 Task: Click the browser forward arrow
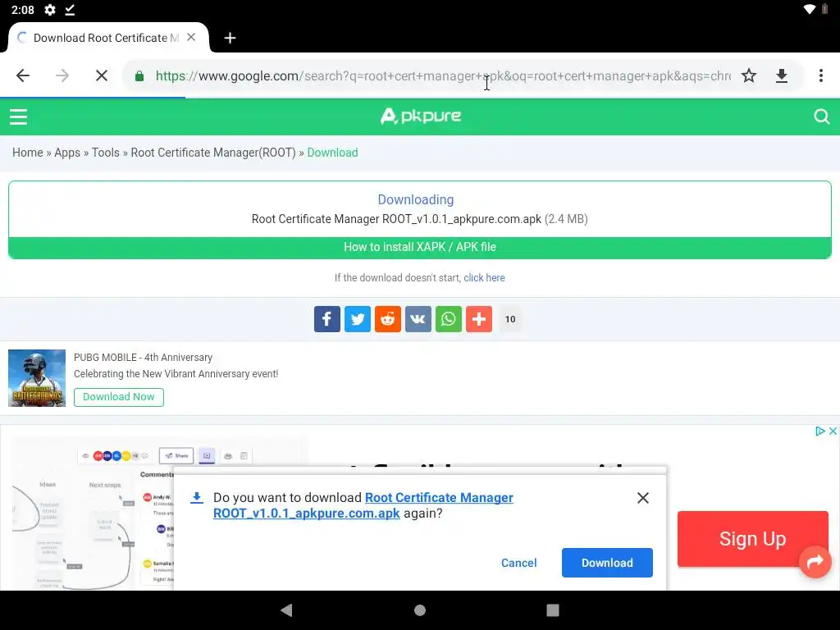pos(62,75)
